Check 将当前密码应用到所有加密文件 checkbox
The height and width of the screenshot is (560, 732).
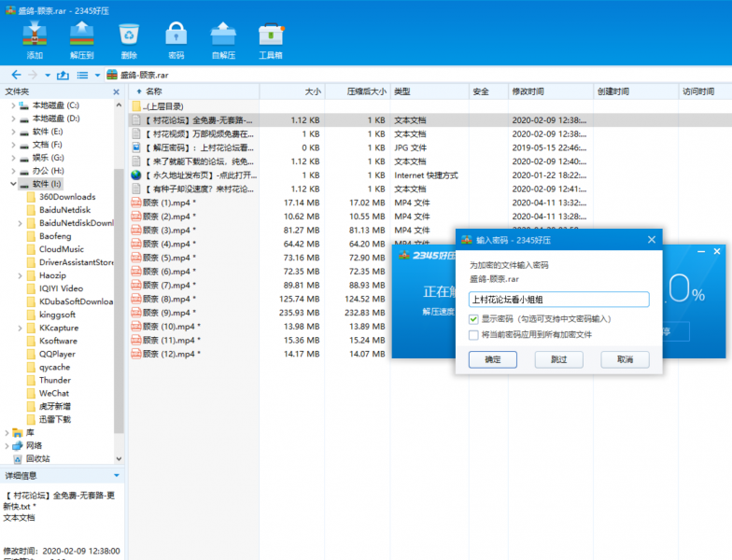point(473,334)
